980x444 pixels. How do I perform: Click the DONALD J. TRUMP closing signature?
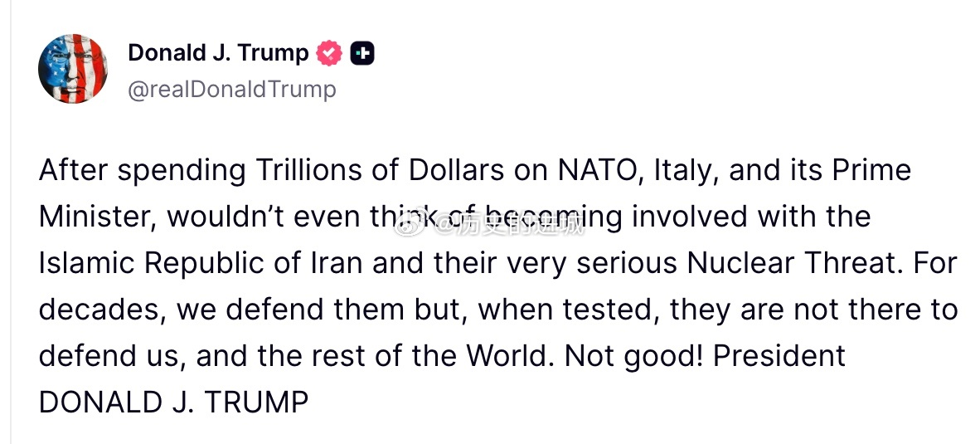coord(174,403)
